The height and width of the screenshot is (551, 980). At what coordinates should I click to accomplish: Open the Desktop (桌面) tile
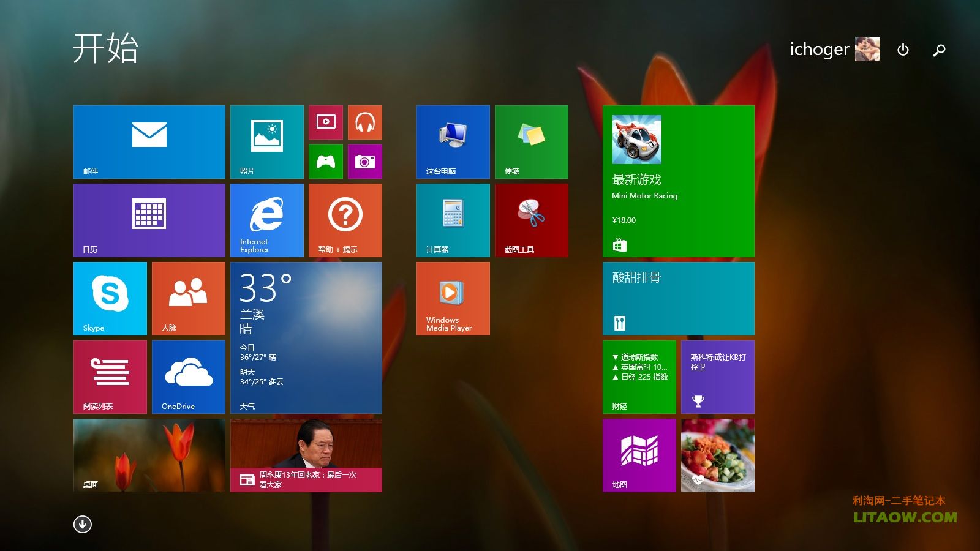pos(149,455)
